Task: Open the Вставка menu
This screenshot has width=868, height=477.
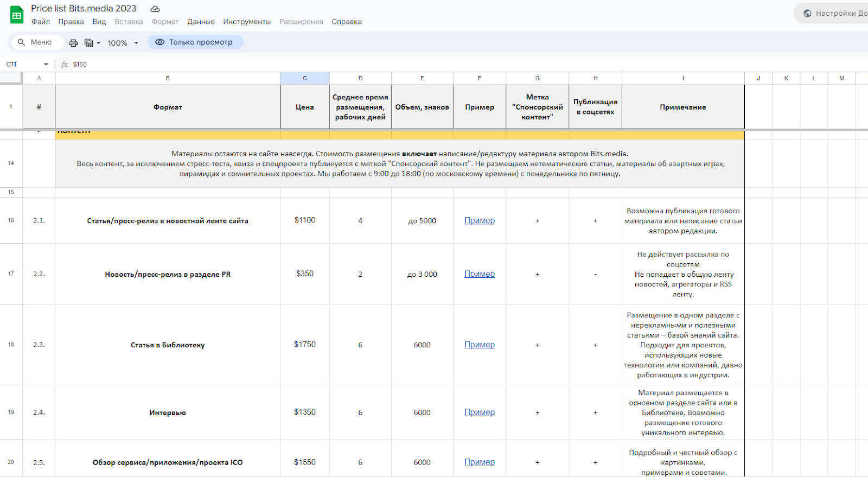Action: pos(129,22)
